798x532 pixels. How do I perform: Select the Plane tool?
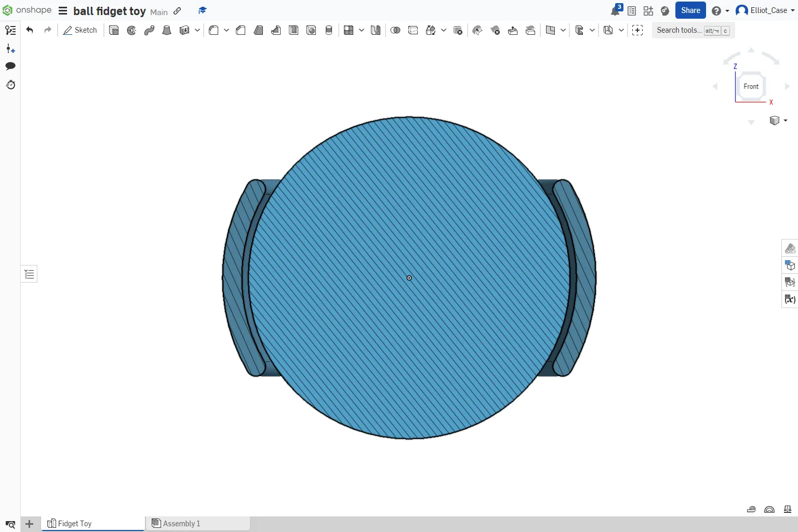click(x=550, y=30)
